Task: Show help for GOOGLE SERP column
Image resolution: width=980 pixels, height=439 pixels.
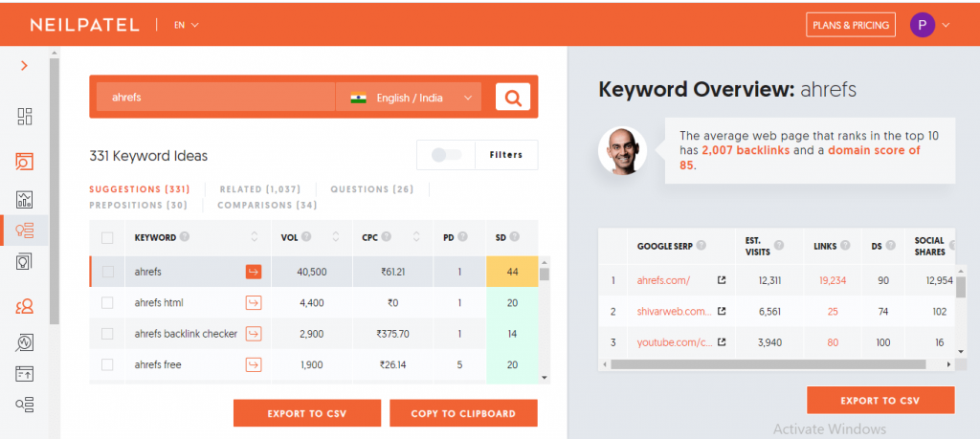Action: point(702,246)
